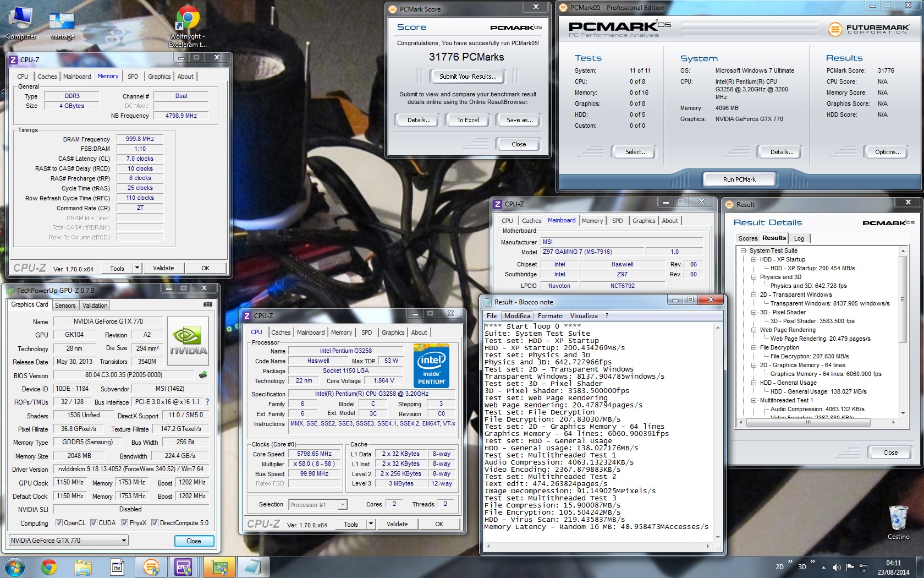Viewport: 924px width, 578px height.
Task: Click the Options button in PCMark05
Action: pyautogui.click(x=887, y=152)
